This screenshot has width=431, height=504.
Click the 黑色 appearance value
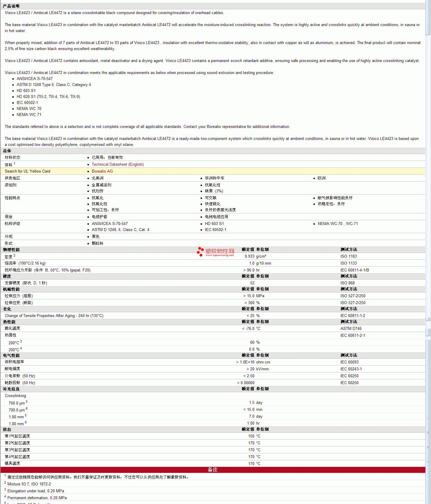pos(95,236)
